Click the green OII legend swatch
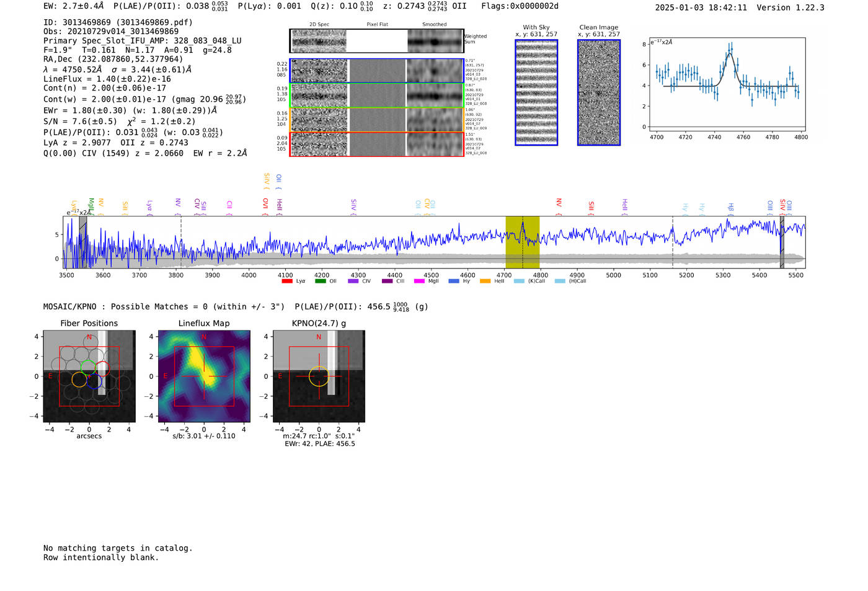The image size is (868, 591). [320, 282]
